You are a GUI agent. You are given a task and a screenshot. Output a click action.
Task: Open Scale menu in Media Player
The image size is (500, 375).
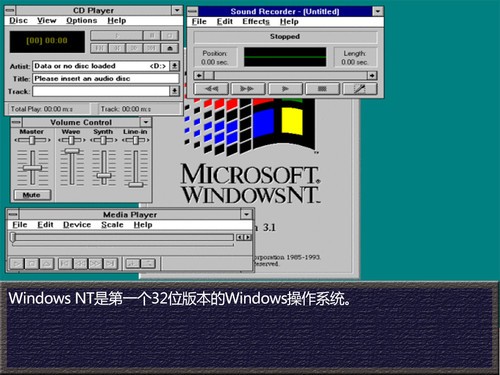coord(112,225)
